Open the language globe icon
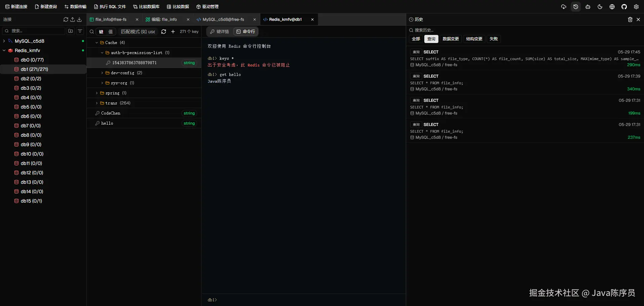644x306 pixels. (x=612, y=7)
